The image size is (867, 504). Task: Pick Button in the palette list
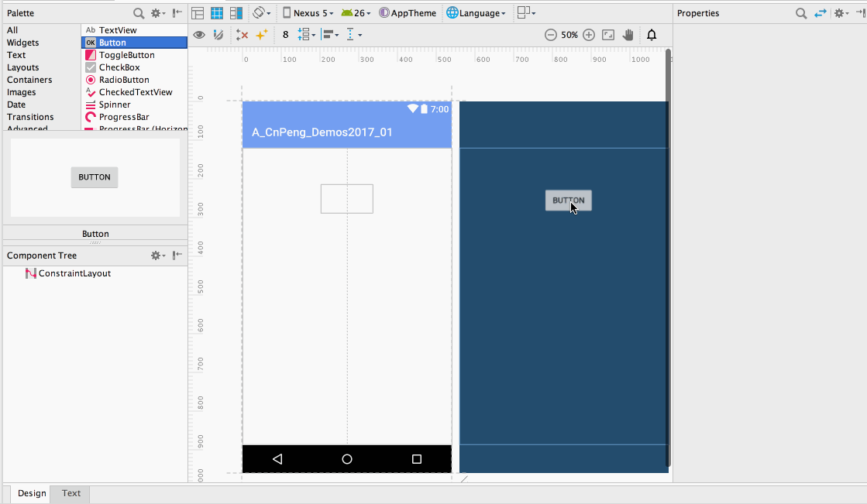coord(134,43)
